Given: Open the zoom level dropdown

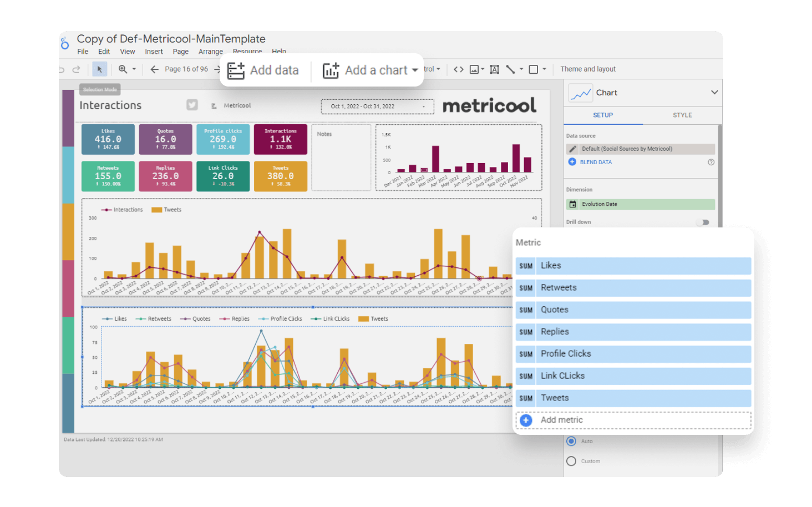Looking at the screenshot, I should pyautogui.click(x=128, y=69).
